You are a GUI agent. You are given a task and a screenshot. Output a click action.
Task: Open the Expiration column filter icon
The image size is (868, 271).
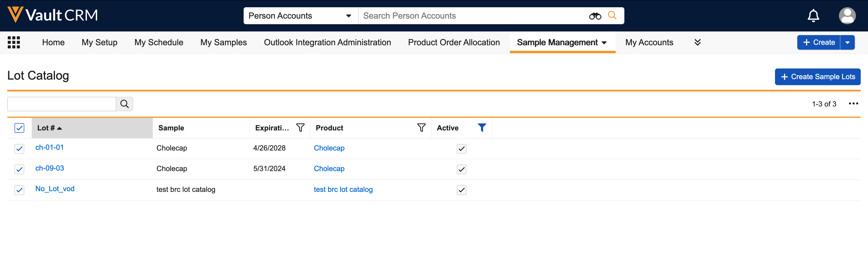(x=300, y=128)
